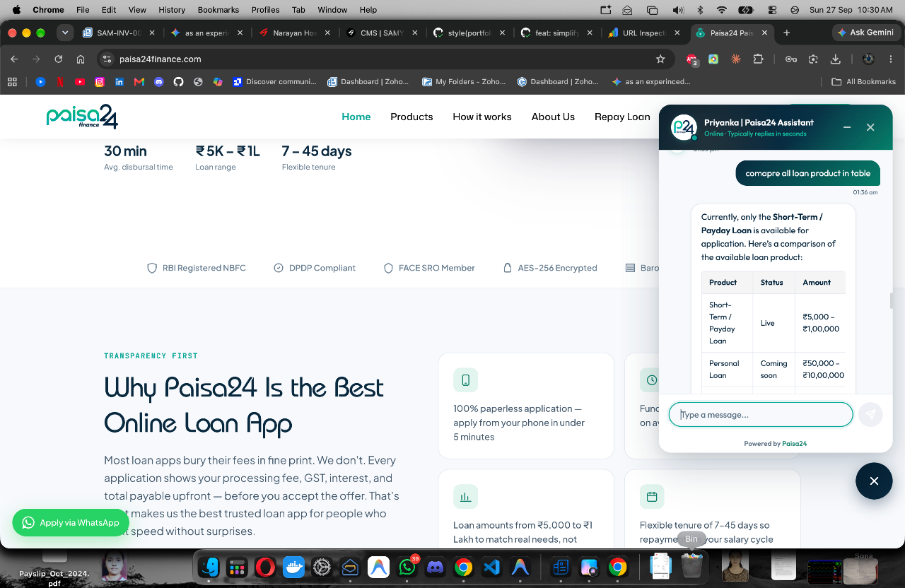The height and width of the screenshot is (588, 905).
Task: Send the chat message with arrow button
Action: pyautogui.click(x=870, y=415)
